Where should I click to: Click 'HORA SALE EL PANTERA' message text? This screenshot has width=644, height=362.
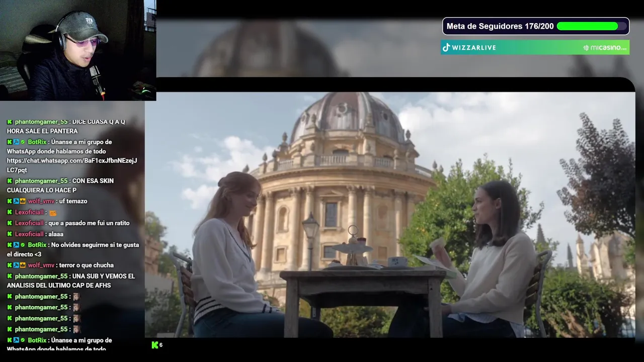coord(42,131)
